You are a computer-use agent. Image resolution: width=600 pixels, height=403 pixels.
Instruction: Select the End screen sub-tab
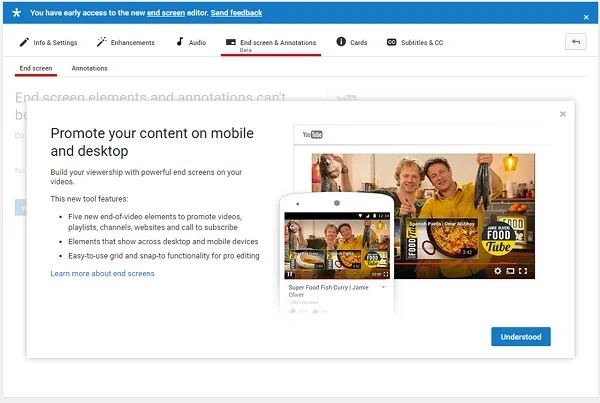36,68
